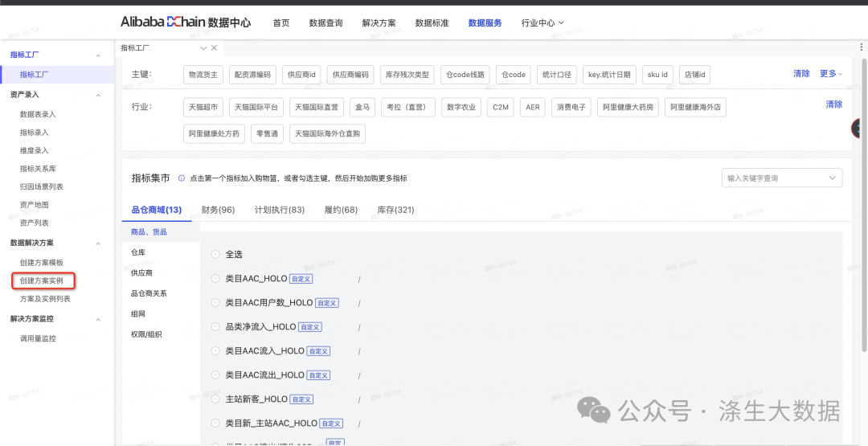Select the 供应商 category in the list
868x446 pixels.
coord(141,272)
